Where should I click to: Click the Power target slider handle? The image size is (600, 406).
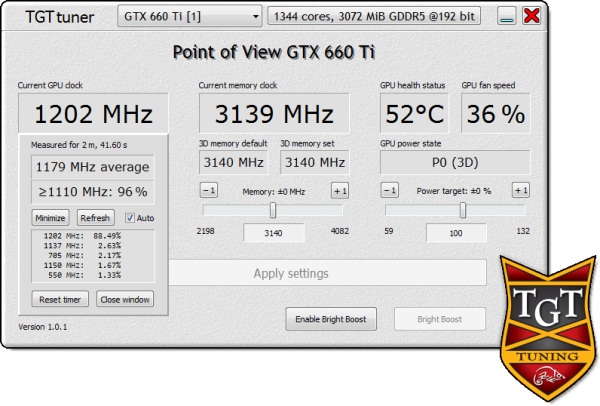click(463, 210)
